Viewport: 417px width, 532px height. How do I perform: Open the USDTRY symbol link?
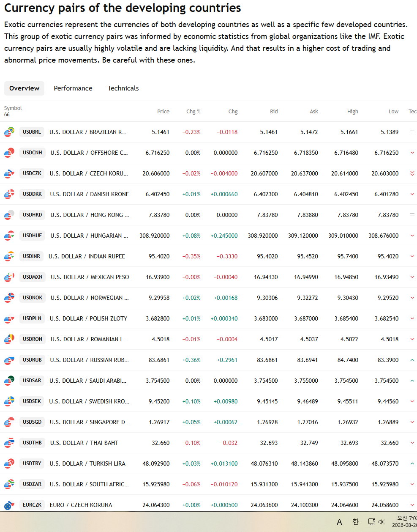32,463
